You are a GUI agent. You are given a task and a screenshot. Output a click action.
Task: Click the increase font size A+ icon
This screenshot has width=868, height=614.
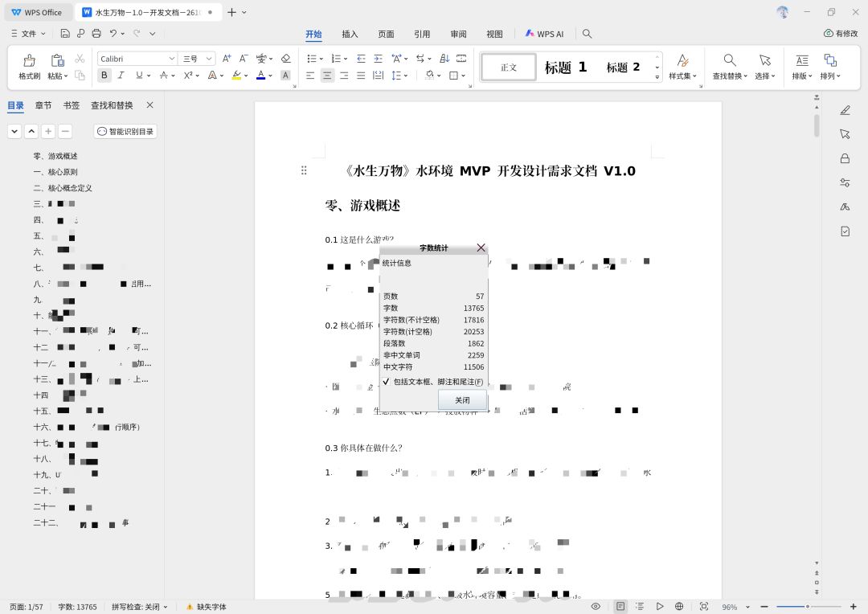[x=227, y=59]
